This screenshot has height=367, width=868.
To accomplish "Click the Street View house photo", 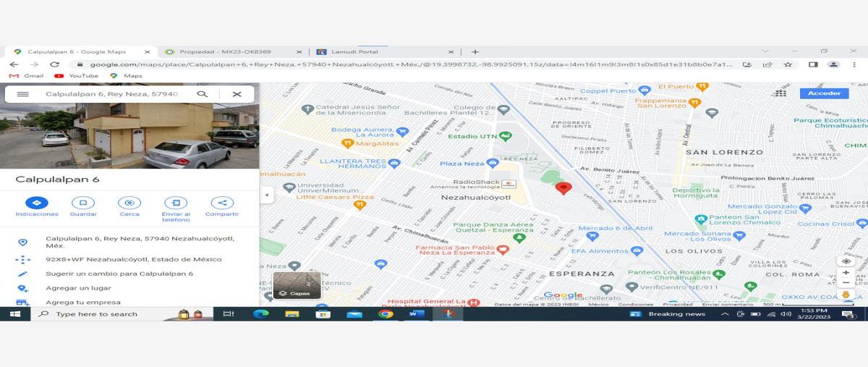I will pos(129,136).
